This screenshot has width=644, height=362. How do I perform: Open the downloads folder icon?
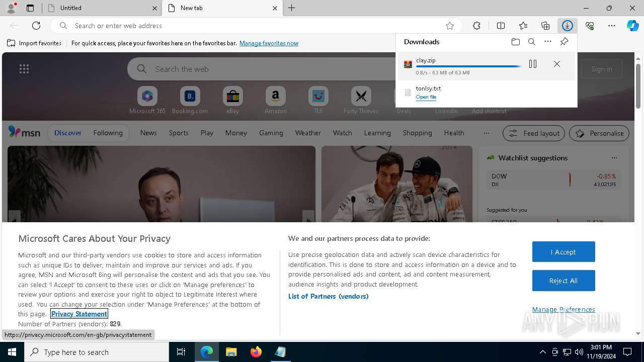pyautogui.click(x=515, y=42)
